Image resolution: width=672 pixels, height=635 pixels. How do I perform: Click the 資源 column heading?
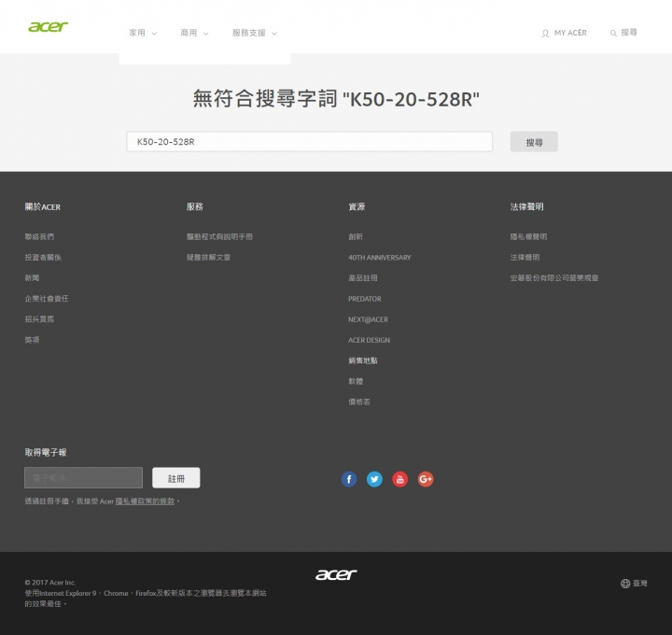(357, 206)
